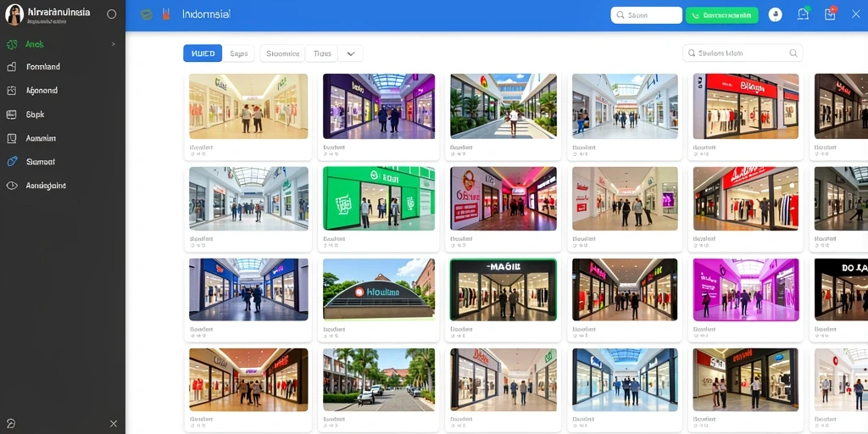The height and width of the screenshot is (434, 868).
Task: Select the pen icon in left sidebar
Action: [12, 162]
